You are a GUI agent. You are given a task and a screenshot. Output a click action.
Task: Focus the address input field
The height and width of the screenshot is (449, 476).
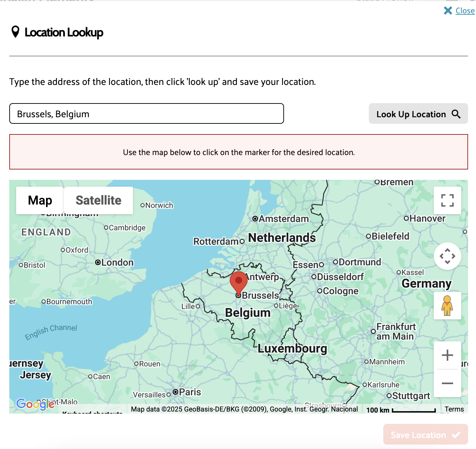click(147, 114)
